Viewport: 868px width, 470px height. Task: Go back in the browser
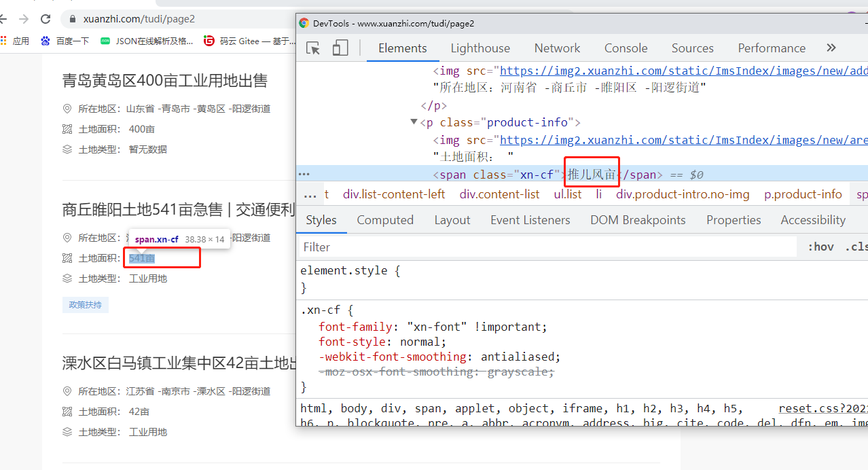(x=3, y=19)
